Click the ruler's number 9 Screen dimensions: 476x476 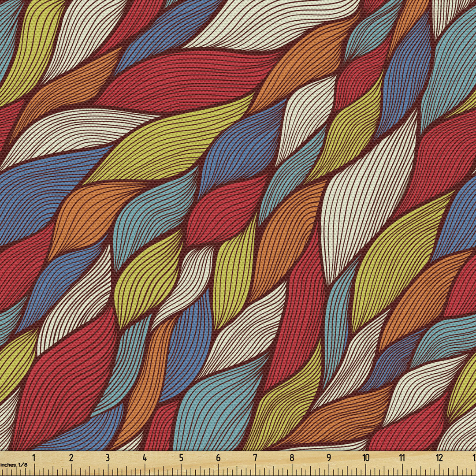(x=329, y=458)
